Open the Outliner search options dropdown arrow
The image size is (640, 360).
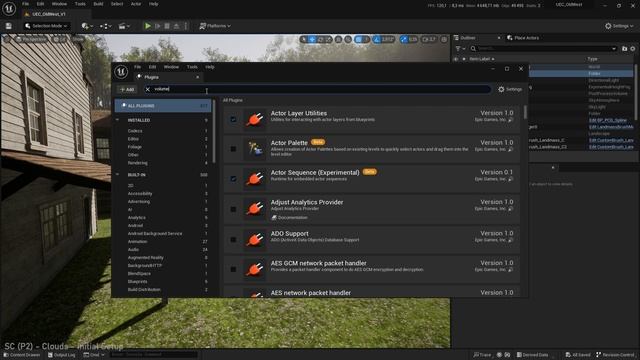[614, 49]
